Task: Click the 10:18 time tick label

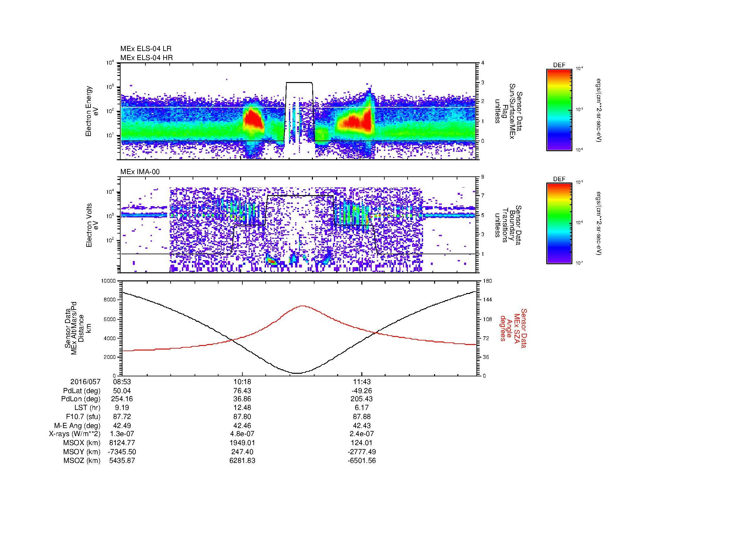Action: (242, 382)
